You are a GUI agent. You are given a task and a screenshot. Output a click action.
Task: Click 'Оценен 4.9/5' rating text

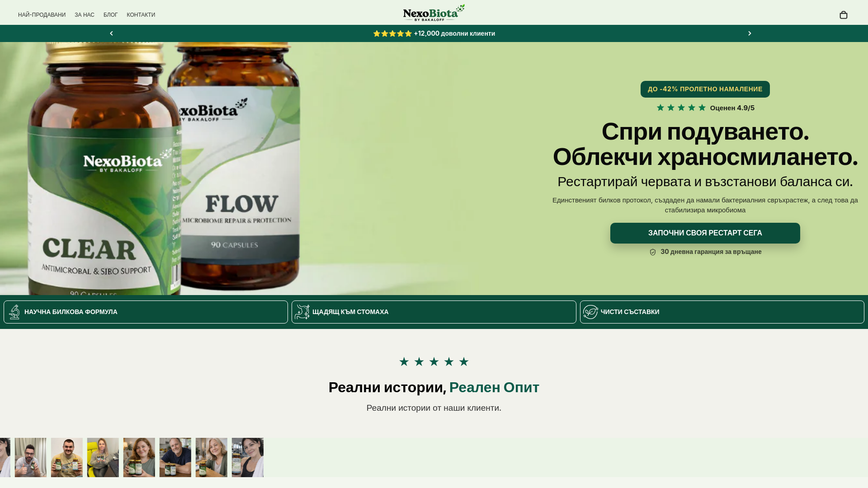(732, 108)
